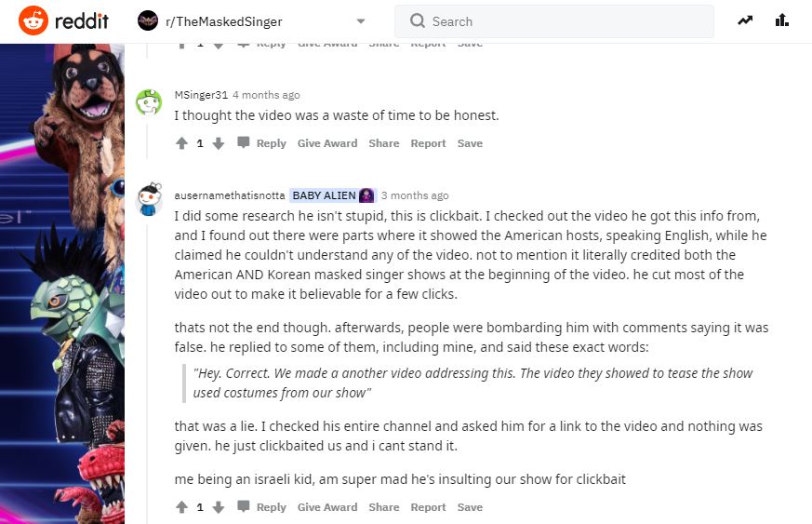Open the Reddit home logo
This screenshot has height=524, width=812.
tap(63, 20)
